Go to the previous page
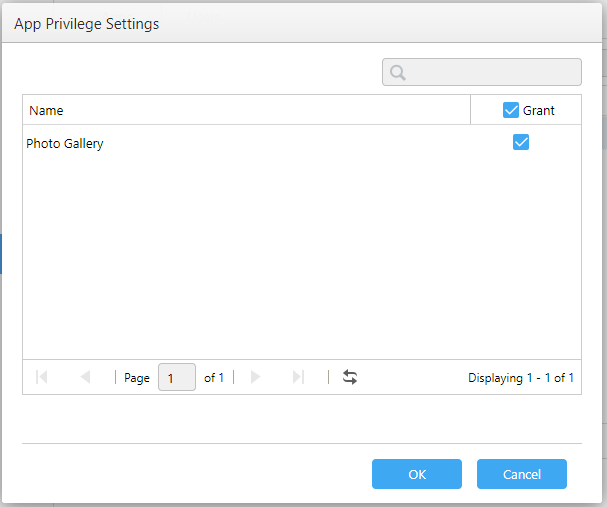Viewport: 607px width, 507px height. [x=85, y=377]
